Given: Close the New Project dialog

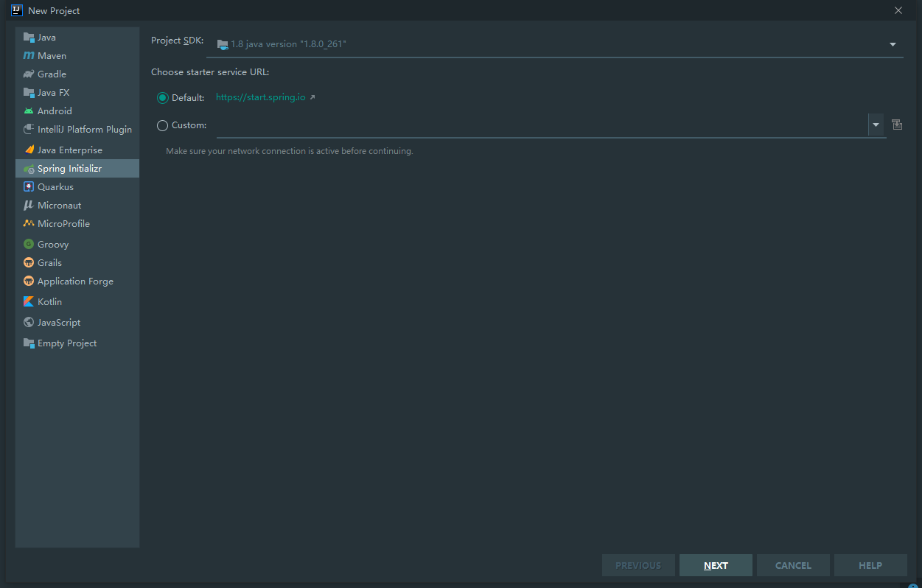Looking at the screenshot, I should pyautogui.click(x=898, y=10).
